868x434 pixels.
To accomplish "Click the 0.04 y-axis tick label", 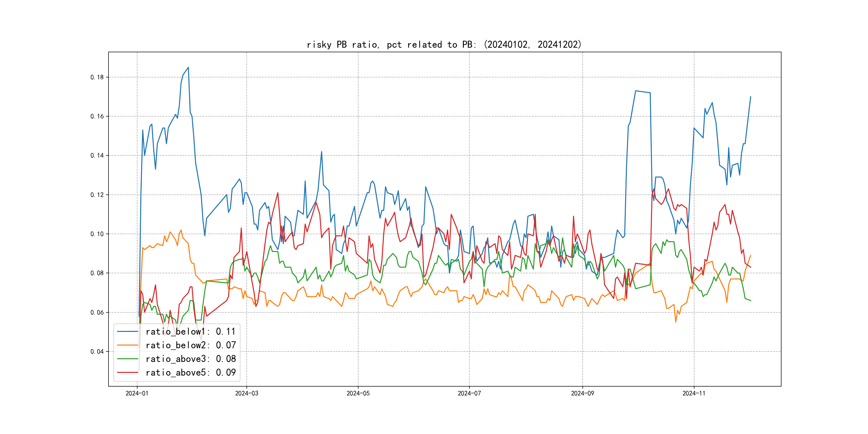I will click(x=97, y=351).
